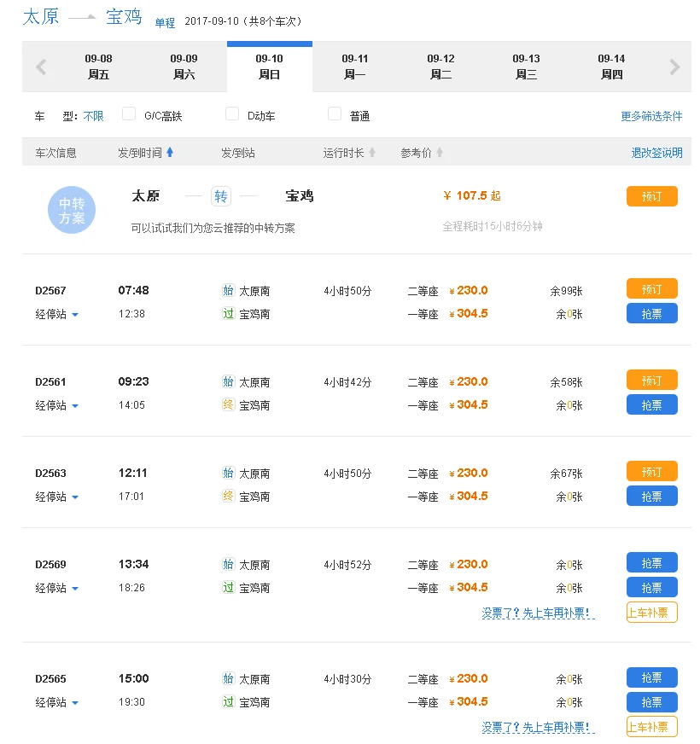Sort by departure time arrow icon
This screenshot has width=700, height=744.
170,153
